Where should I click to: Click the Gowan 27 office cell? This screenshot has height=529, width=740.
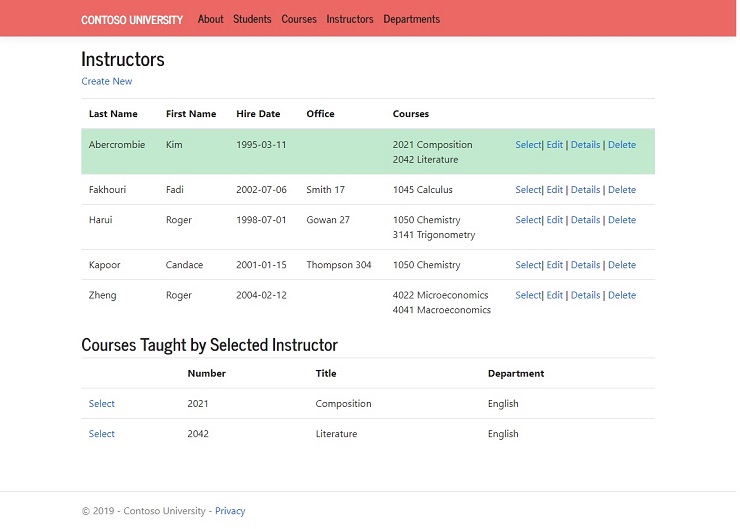[328, 220]
